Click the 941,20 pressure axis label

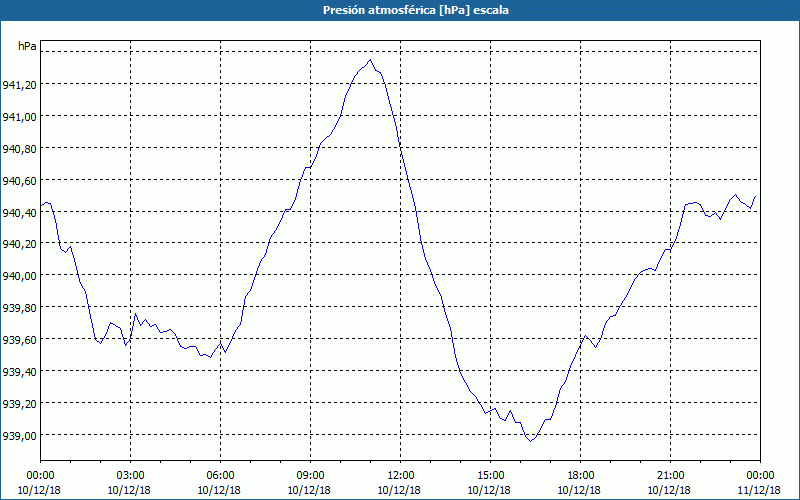pos(19,85)
